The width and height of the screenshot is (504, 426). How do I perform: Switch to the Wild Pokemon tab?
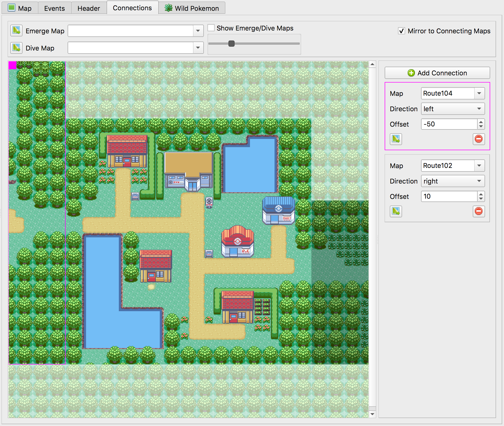tap(192, 8)
